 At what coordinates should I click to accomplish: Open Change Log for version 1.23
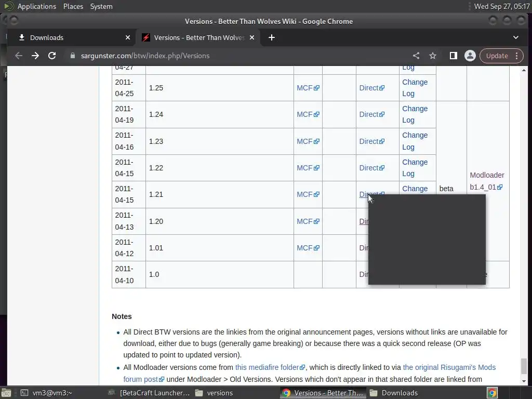click(415, 141)
